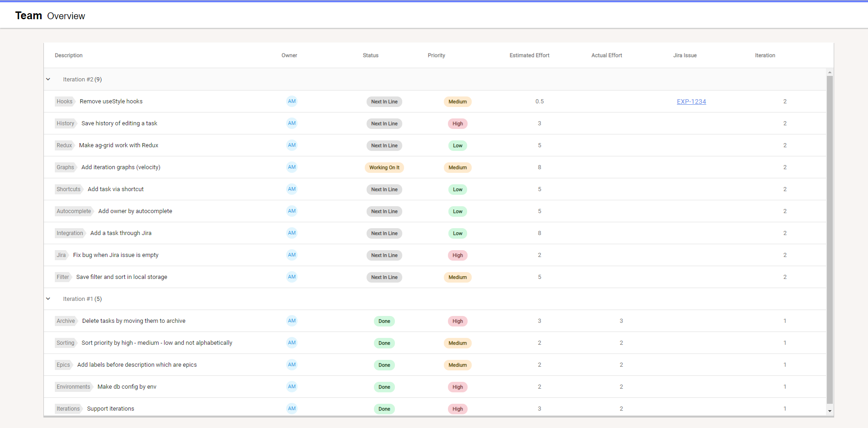Click the 'Fix bug when Jira issue is empty' description
The height and width of the screenshot is (428, 868).
click(x=116, y=255)
